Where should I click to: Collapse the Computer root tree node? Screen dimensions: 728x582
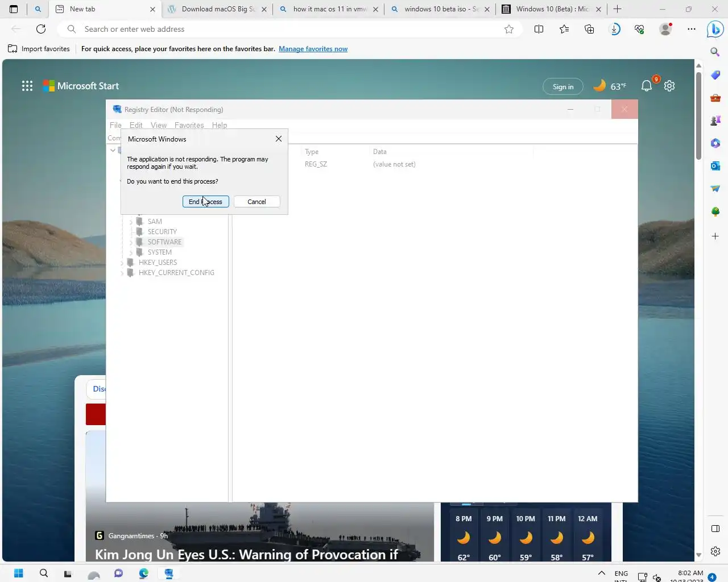coord(113,151)
